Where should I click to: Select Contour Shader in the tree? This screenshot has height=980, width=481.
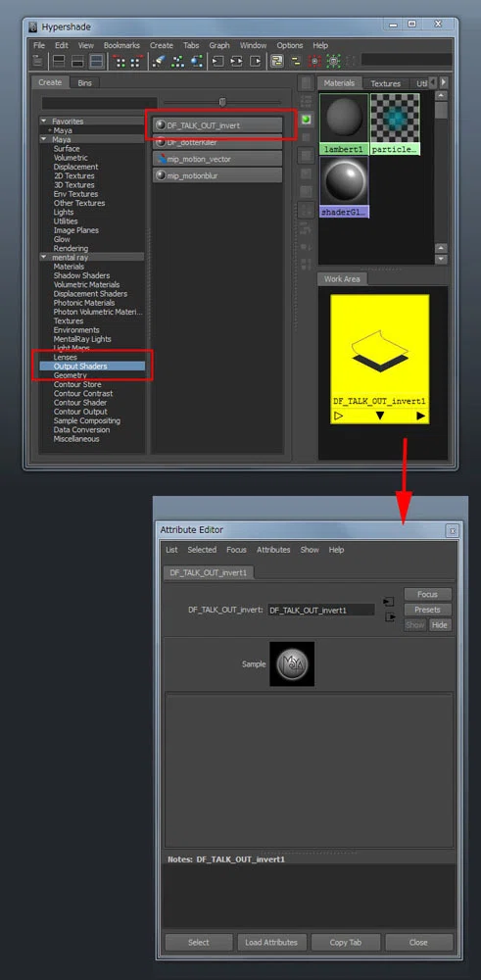80,403
